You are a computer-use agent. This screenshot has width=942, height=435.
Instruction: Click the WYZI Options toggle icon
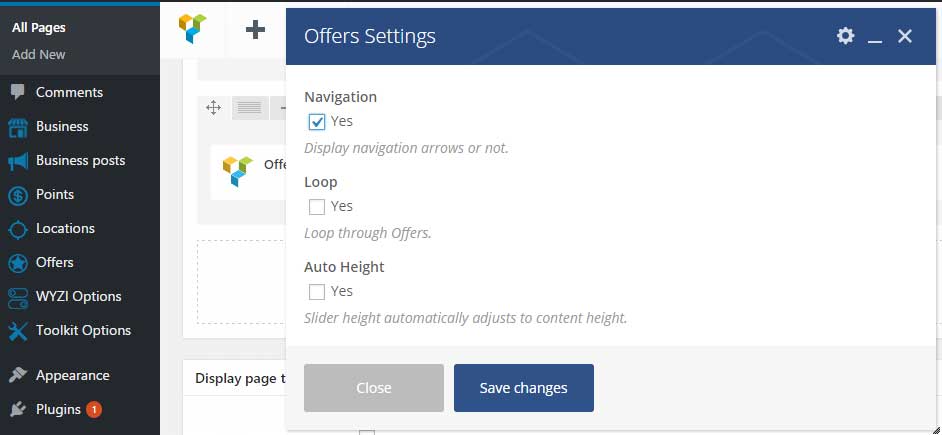[18, 297]
